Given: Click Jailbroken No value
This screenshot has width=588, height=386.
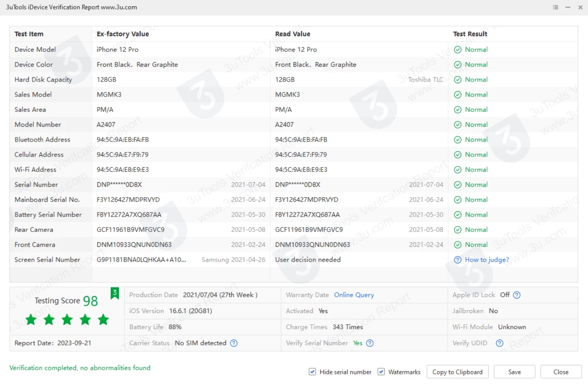Looking at the screenshot, I should tap(493, 311).
